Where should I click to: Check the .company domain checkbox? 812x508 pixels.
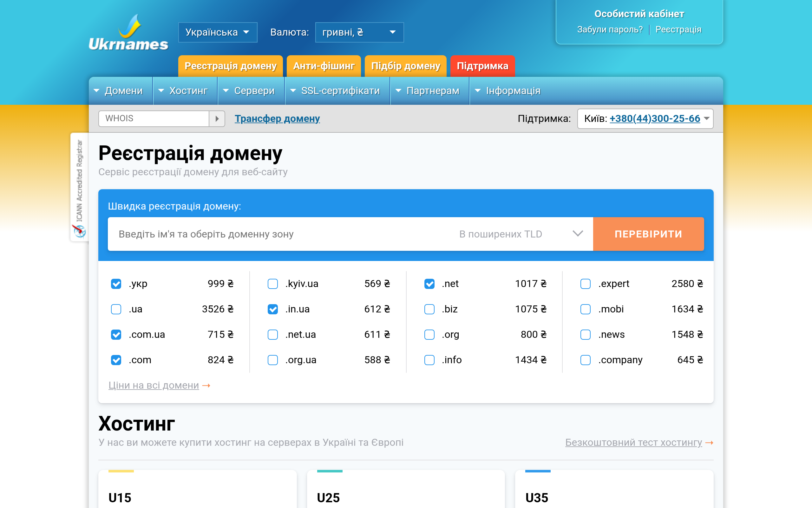(586, 360)
